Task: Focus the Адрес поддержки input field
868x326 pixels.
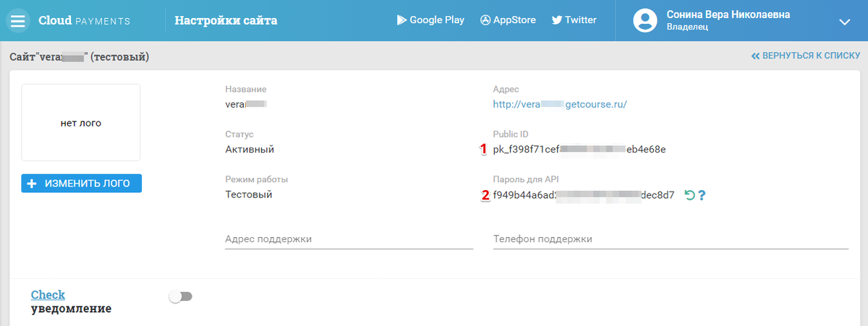Action: coord(349,239)
